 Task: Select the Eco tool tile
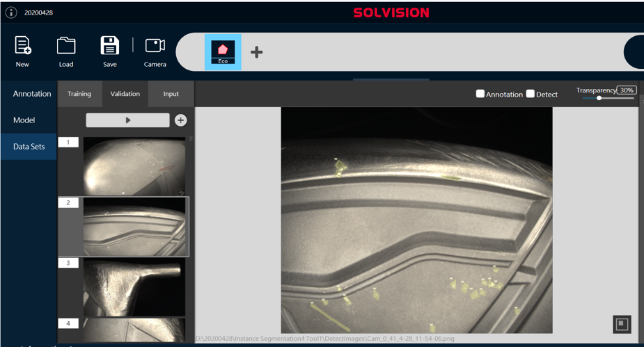223,52
